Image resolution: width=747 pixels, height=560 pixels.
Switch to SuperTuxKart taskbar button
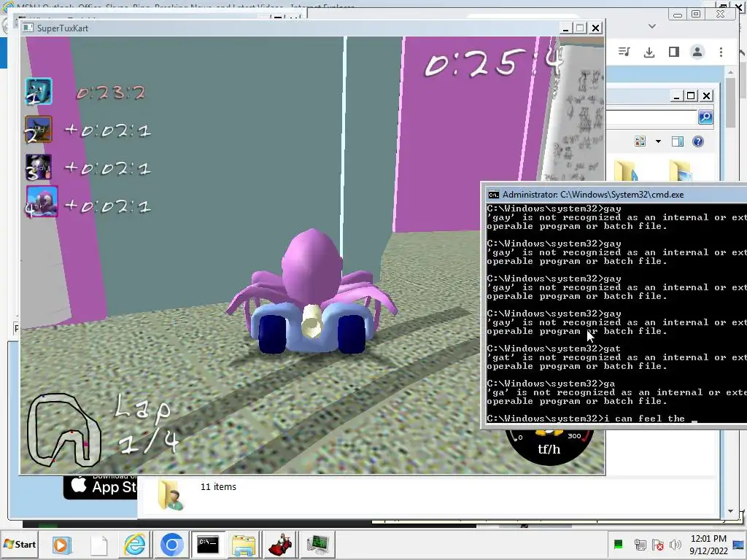pos(281,544)
